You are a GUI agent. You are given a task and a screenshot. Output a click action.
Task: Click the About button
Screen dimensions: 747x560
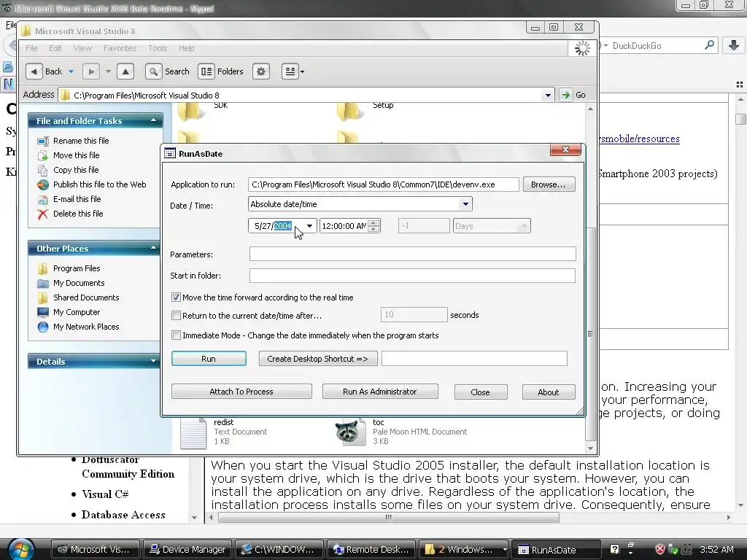coord(549,392)
